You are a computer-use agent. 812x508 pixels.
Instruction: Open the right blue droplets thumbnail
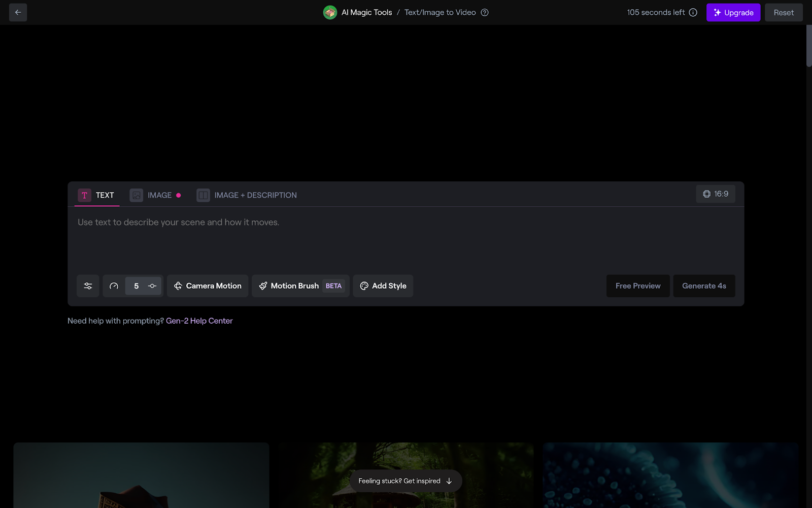click(x=670, y=475)
